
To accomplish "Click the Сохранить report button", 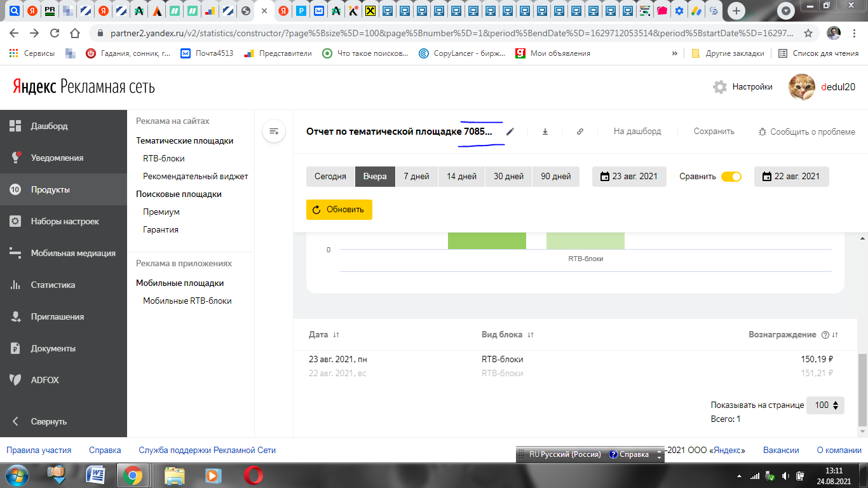I will click(x=714, y=132).
